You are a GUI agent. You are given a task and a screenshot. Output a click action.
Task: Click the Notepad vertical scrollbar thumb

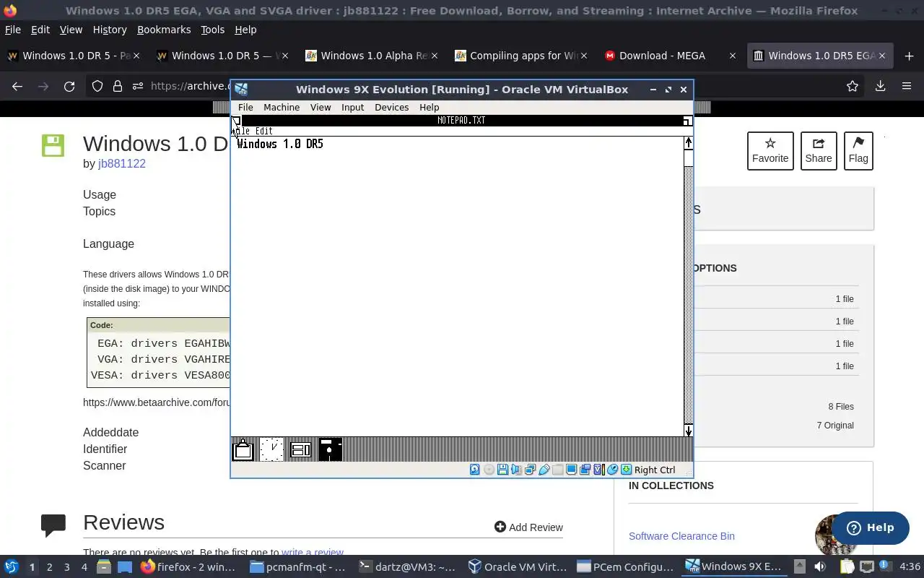pos(688,158)
